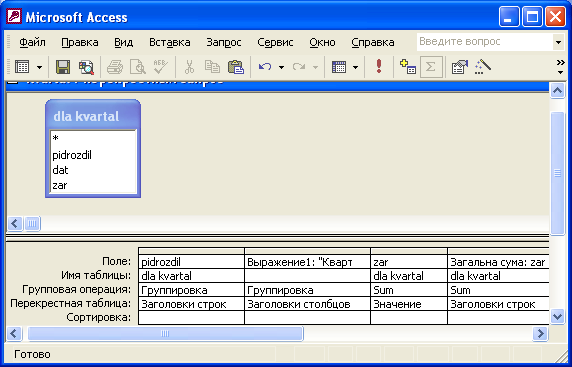The width and height of the screenshot is (572, 367).
Task: Click 'Заголовки столбцов' crosstab cell
Action: (x=307, y=304)
